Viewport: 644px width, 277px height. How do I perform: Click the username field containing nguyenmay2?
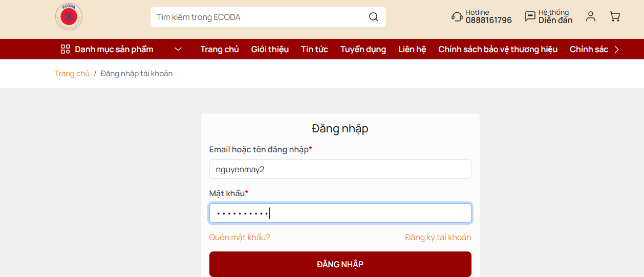tap(340, 169)
